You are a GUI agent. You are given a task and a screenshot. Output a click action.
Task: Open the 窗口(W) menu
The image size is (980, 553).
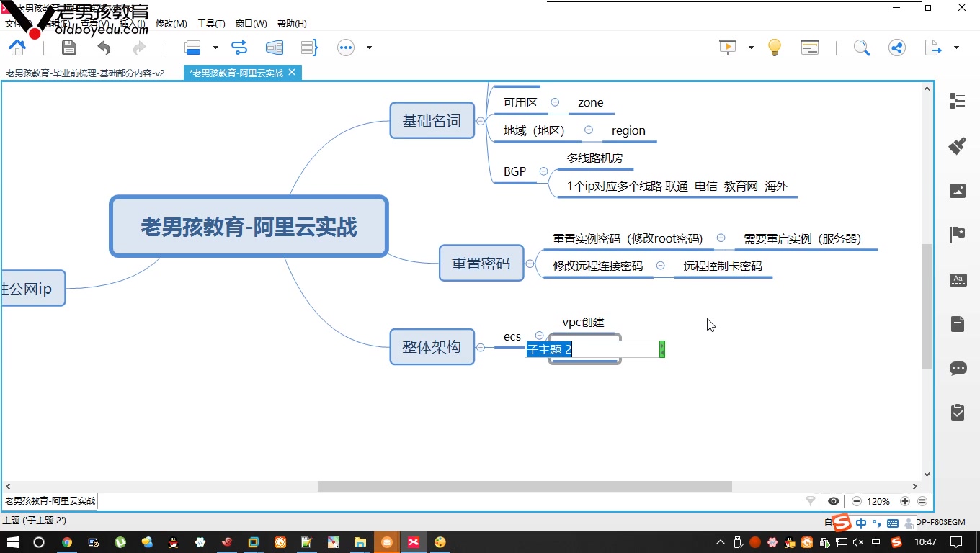click(251, 24)
